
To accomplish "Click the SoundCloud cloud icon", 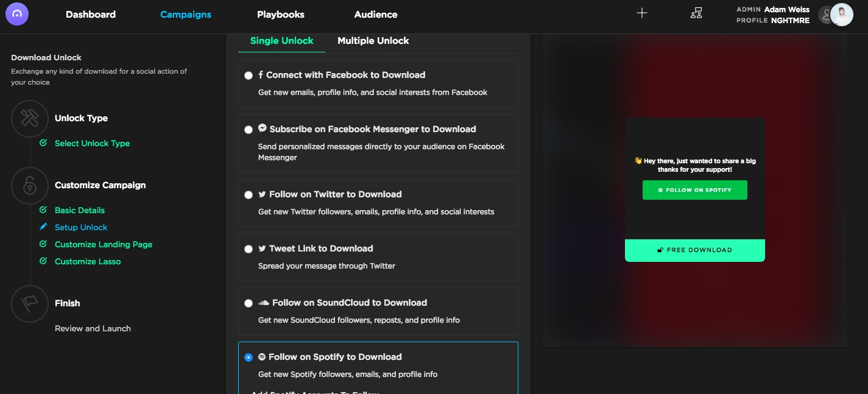I will coord(264,303).
